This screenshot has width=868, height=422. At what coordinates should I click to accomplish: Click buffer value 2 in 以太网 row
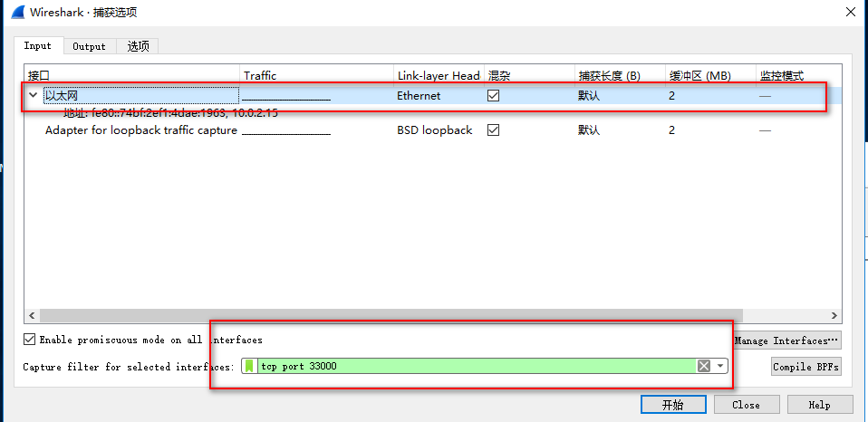[x=671, y=96]
